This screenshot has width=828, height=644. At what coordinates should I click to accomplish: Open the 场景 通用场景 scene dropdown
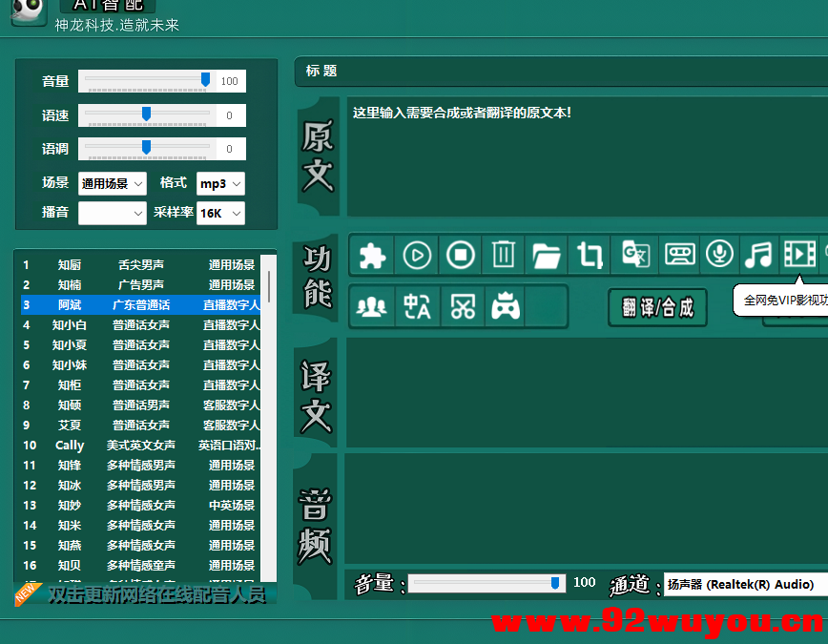(x=112, y=182)
